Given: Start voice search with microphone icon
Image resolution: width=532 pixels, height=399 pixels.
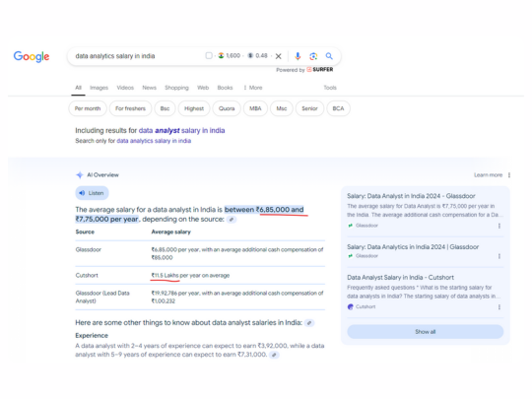Looking at the screenshot, I should pos(298,56).
